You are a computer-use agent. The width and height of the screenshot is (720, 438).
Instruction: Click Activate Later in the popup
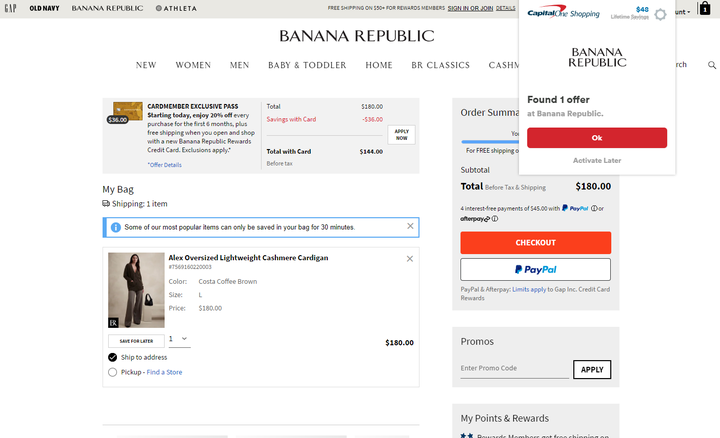point(597,160)
